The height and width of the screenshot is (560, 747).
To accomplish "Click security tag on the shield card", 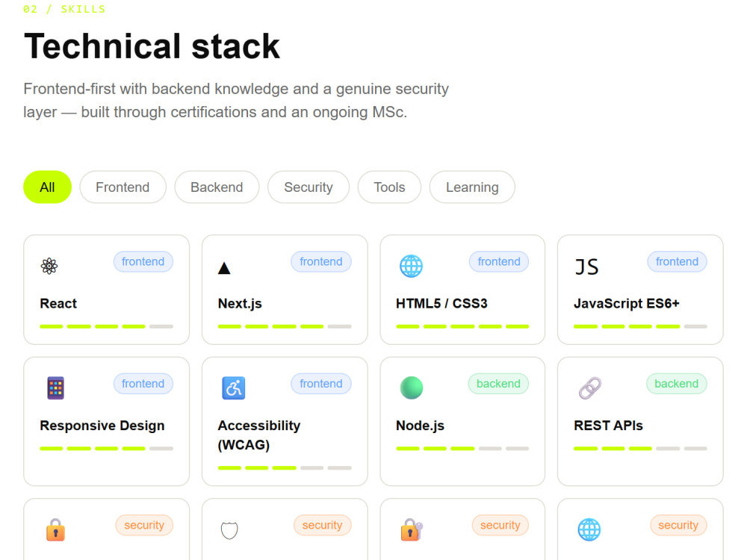I will click(322, 525).
